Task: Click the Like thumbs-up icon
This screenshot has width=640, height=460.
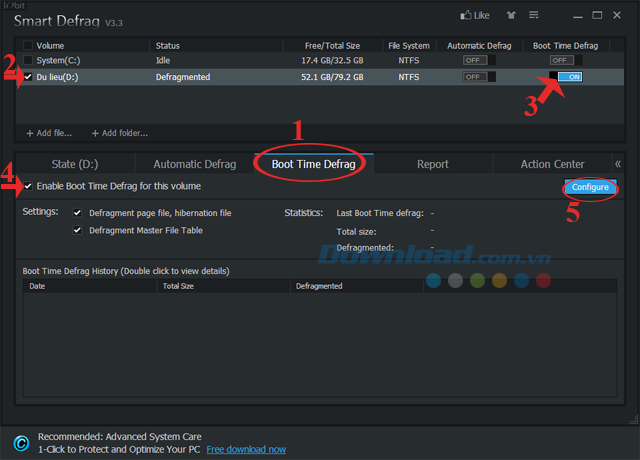Action: click(466, 15)
